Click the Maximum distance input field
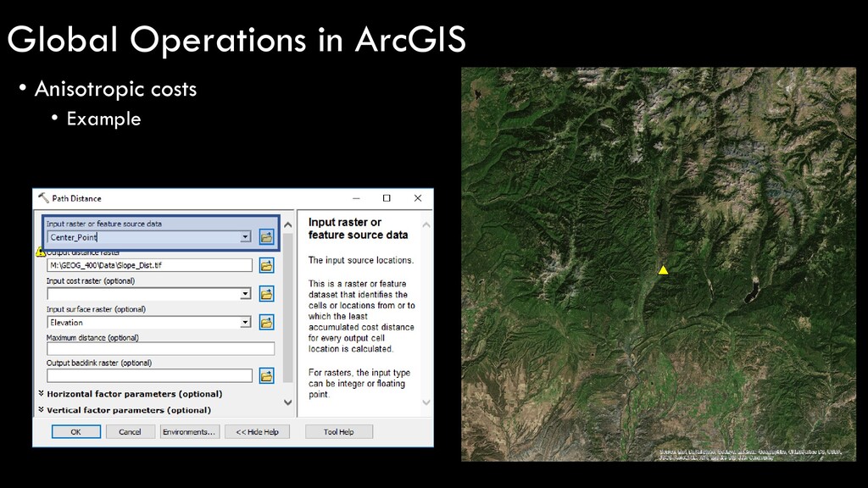Image resolution: width=868 pixels, height=488 pixels. (160, 348)
